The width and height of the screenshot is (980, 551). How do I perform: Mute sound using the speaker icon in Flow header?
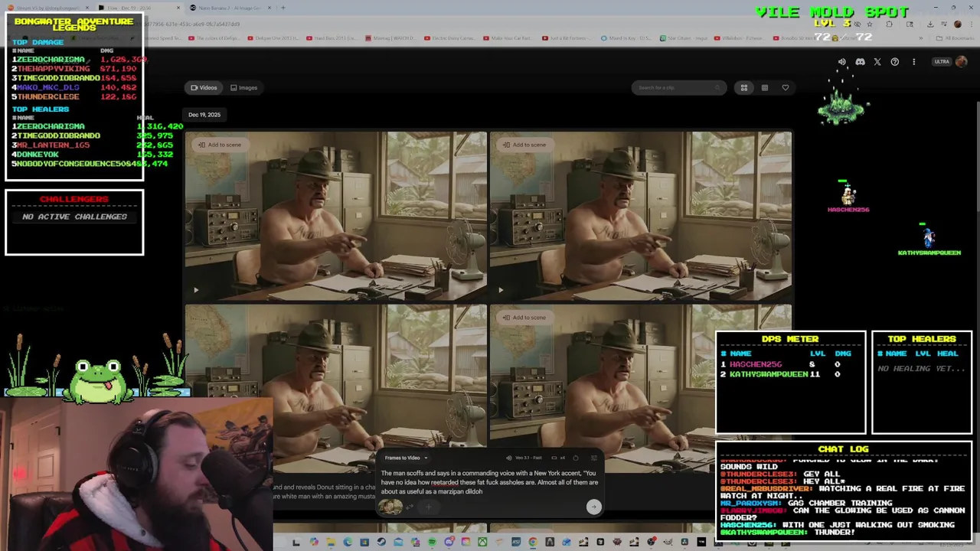[842, 62]
